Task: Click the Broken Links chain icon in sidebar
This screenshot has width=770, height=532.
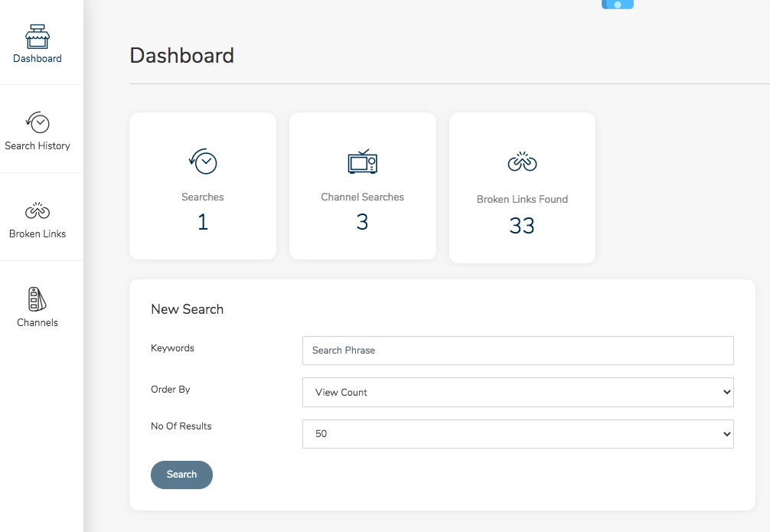Action: pos(38,211)
